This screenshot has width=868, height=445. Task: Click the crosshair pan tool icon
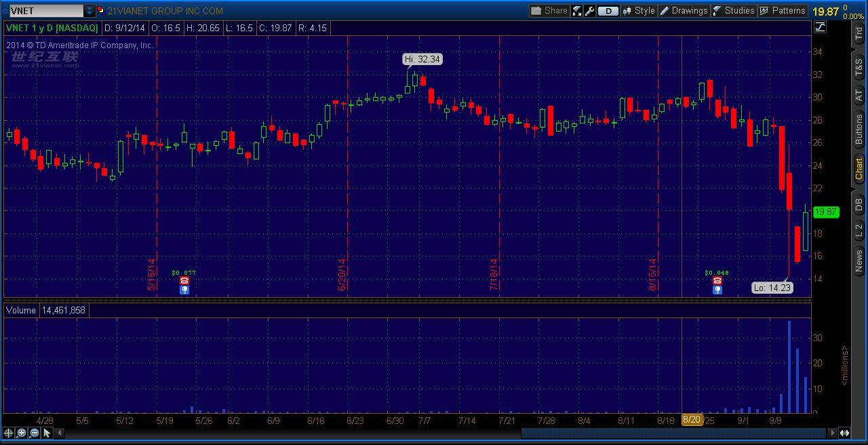click(8, 433)
